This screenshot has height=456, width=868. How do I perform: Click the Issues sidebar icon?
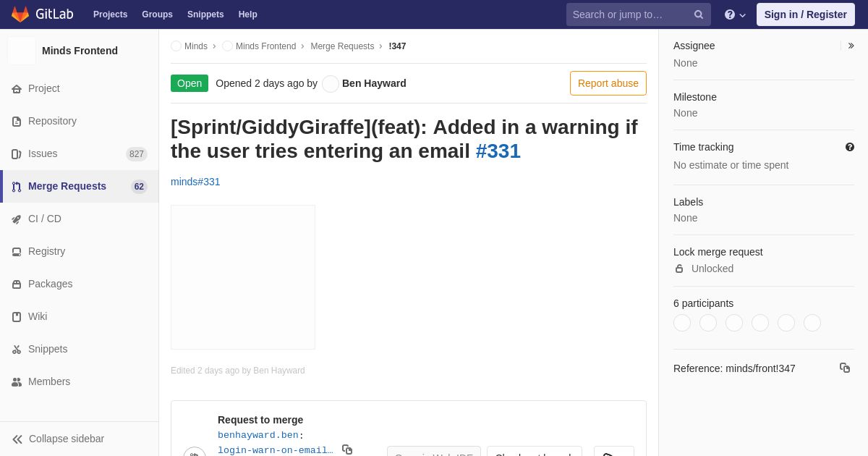coord(17,154)
